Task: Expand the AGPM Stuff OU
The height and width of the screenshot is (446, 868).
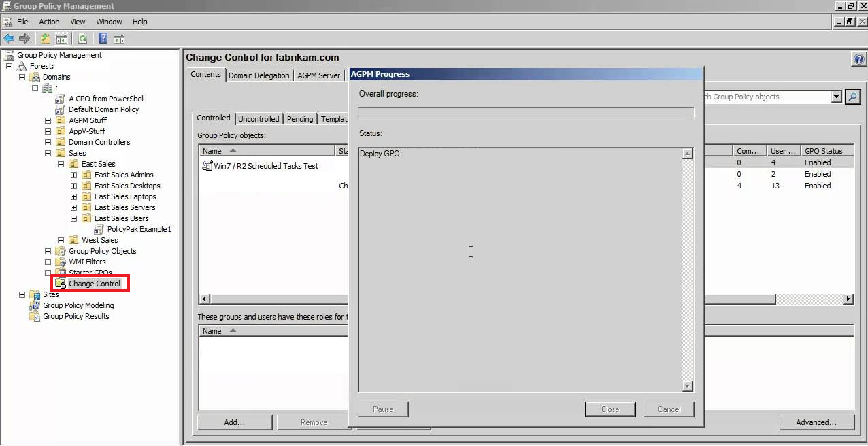Action: (x=48, y=120)
